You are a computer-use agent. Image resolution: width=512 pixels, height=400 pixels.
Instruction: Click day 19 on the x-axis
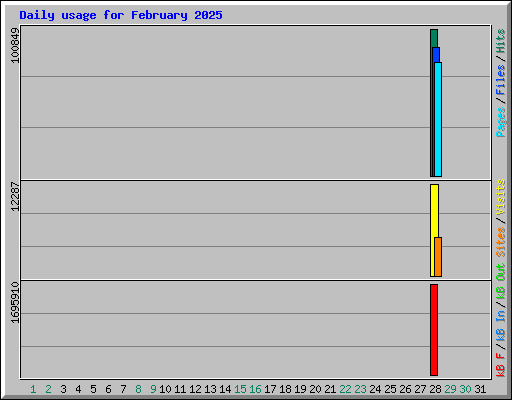(300, 389)
